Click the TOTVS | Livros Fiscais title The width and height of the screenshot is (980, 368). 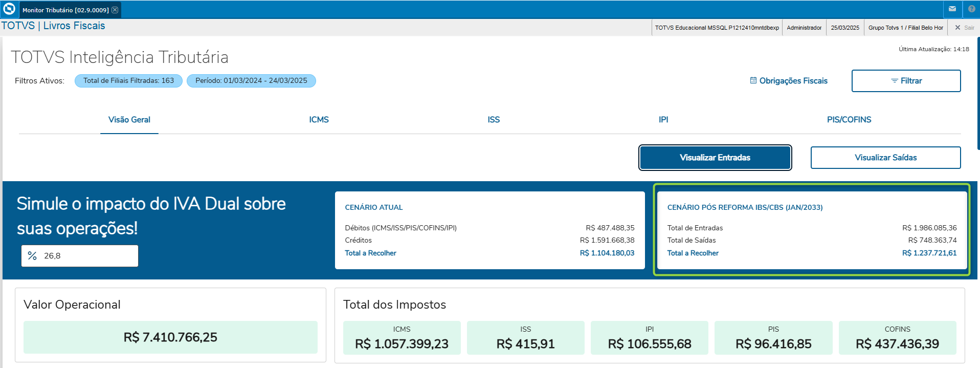click(x=53, y=26)
